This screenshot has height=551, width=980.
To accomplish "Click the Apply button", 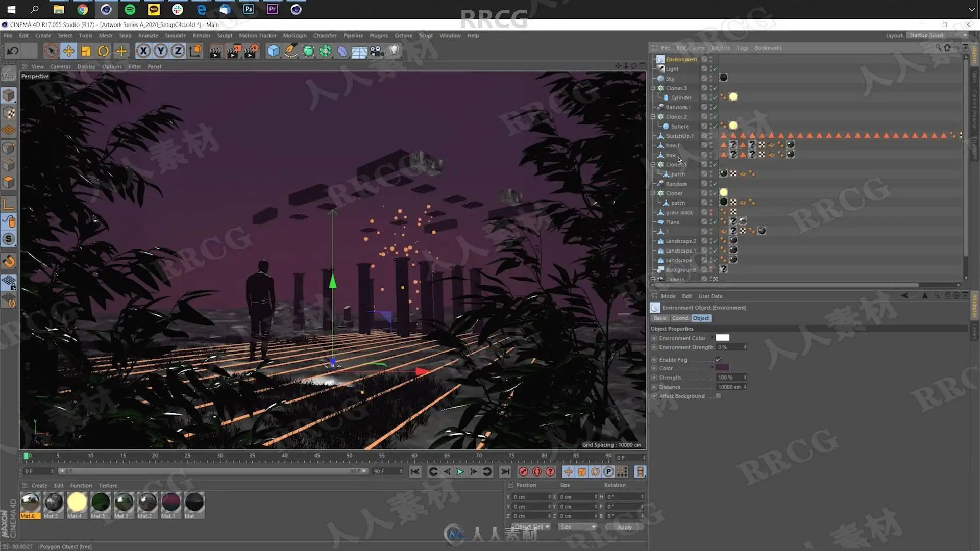I will pos(624,527).
